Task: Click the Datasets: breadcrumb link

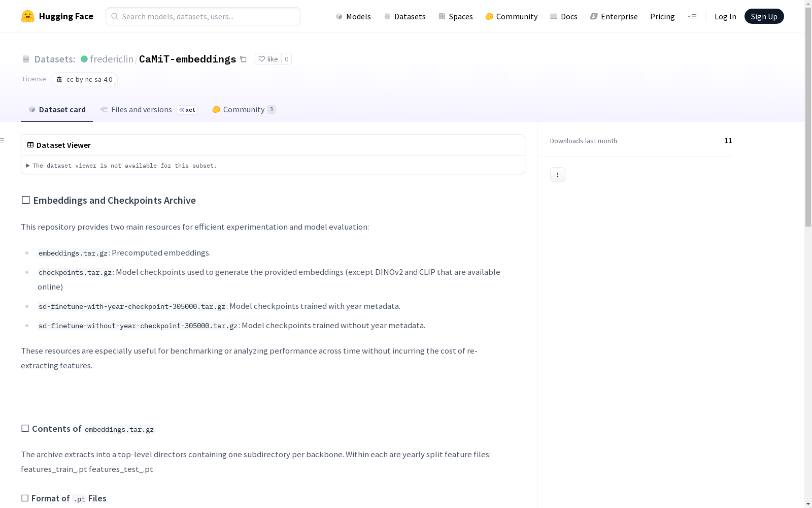Action: click(x=54, y=59)
